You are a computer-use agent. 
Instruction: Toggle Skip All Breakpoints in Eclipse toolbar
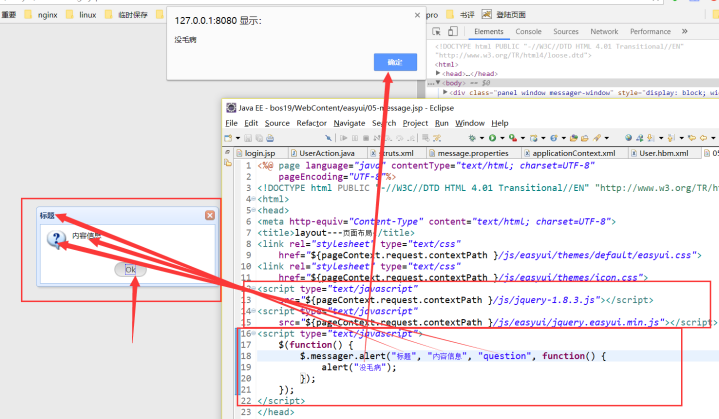329,138
